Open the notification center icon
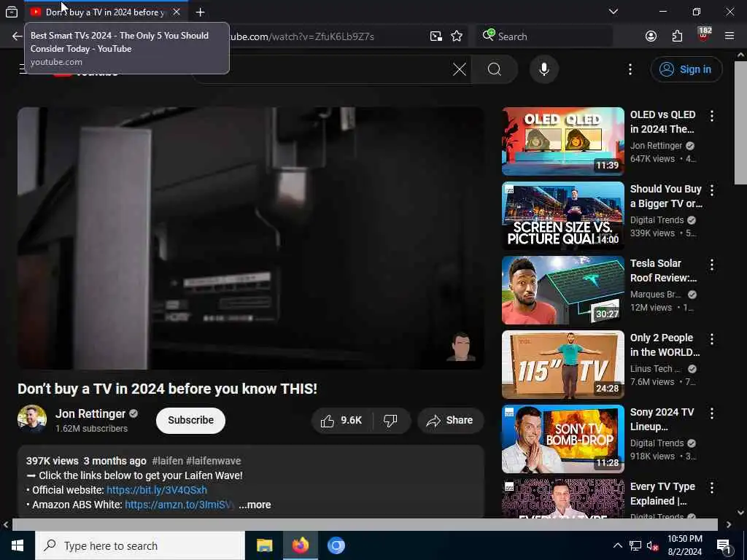This screenshot has width=747, height=560. 724,546
